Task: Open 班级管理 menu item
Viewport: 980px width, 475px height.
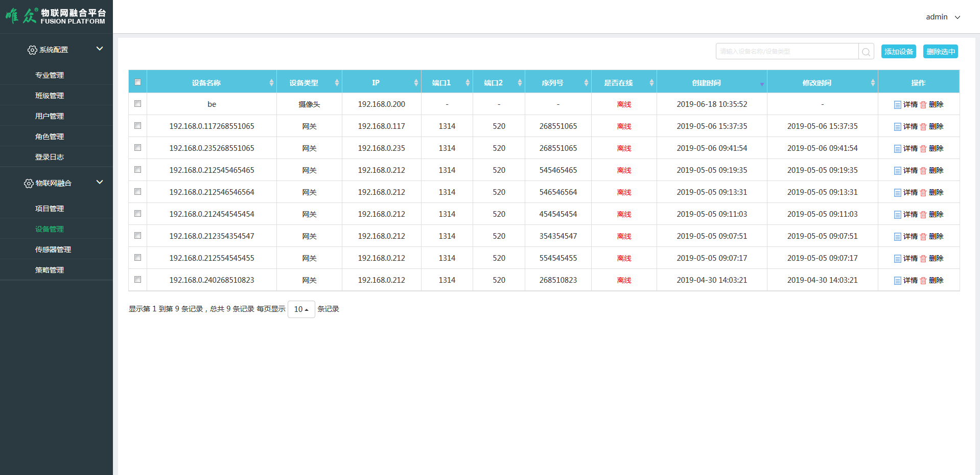Action: (50, 96)
